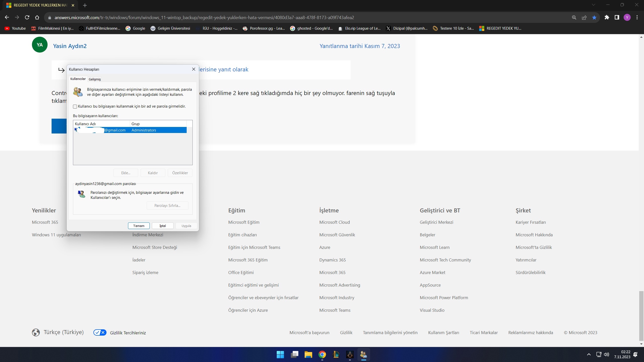Open Dizipal X bookmark
The width and height of the screenshot is (644, 362).
(407, 28)
